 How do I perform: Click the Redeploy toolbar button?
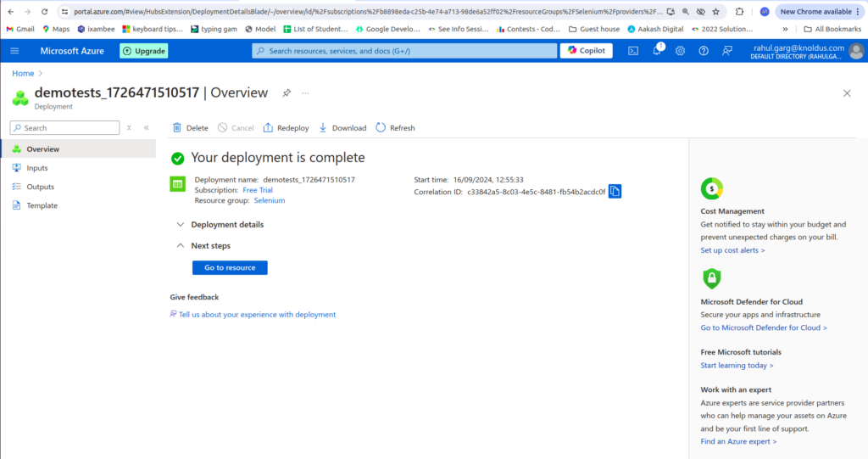[286, 128]
